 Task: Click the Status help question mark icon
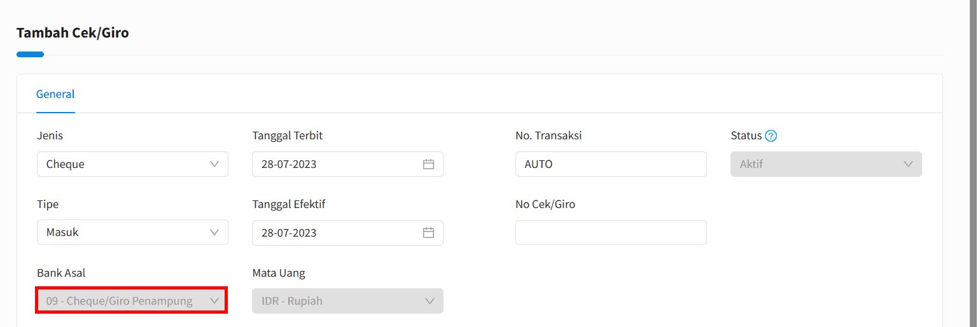click(x=771, y=136)
